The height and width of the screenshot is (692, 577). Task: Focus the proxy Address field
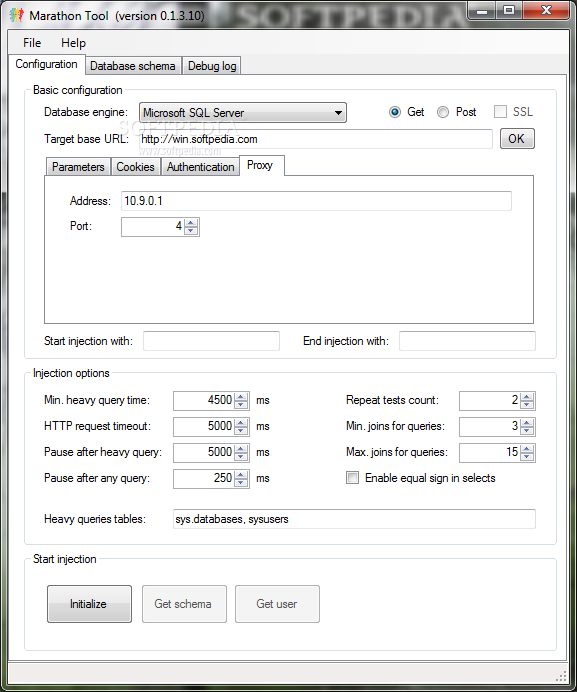click(316, 201)
